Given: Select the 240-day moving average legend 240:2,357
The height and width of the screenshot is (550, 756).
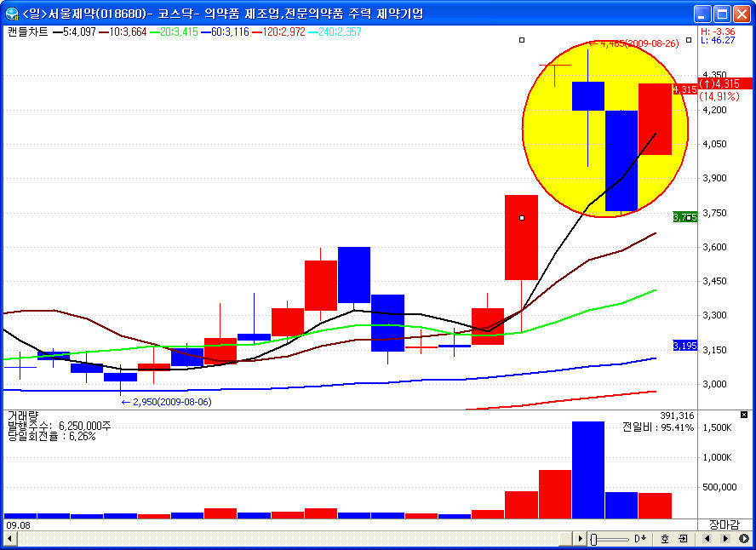Looking at the screenshot, I should point(335,32).
